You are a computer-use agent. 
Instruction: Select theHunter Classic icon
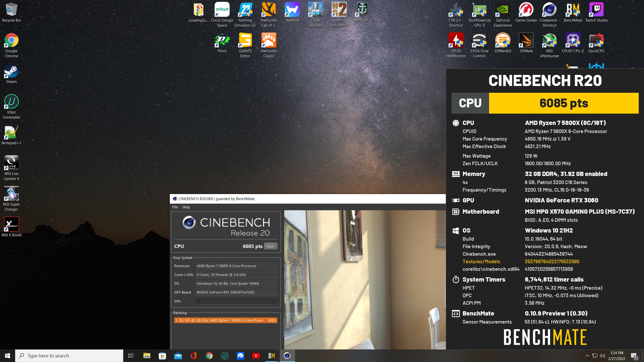click(269, 45)
